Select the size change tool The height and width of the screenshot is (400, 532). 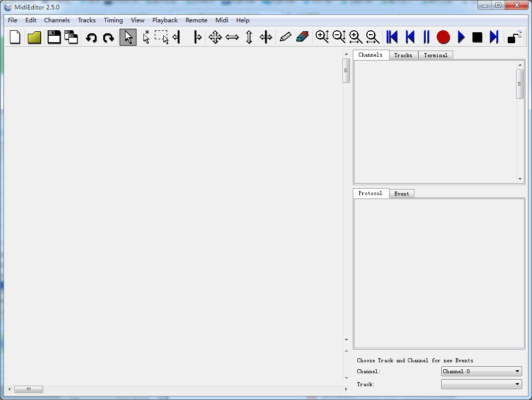pyautogui.click(x=266, y=37)
